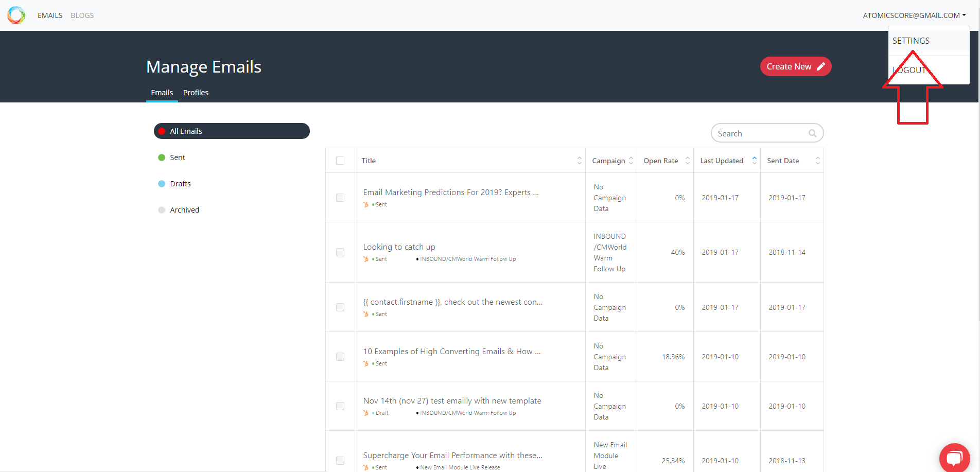980x472 pixels.
Task: Click the Draft status under Nov 14th email
Action: (380, 413)
